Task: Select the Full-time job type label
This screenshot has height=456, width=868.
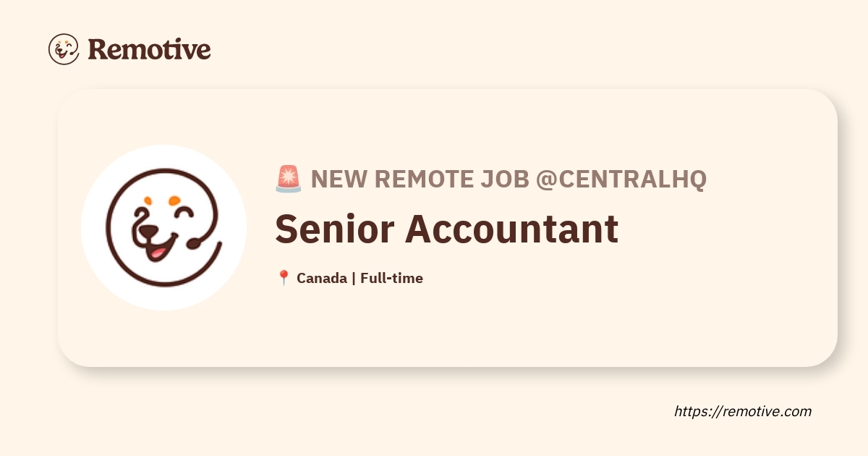Action: pos(391,278)
